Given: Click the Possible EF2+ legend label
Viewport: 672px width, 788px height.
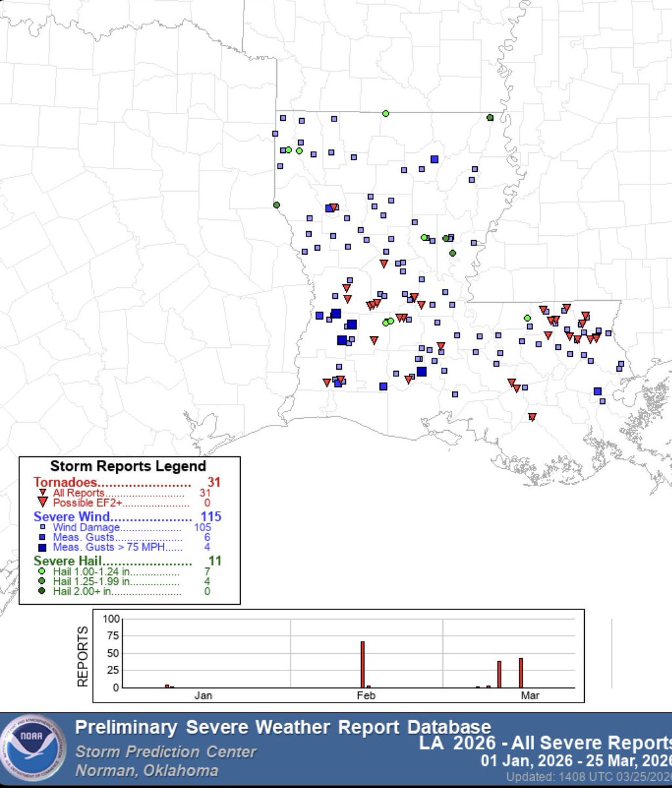Looking at the screenshot, I should click(89, 503).
